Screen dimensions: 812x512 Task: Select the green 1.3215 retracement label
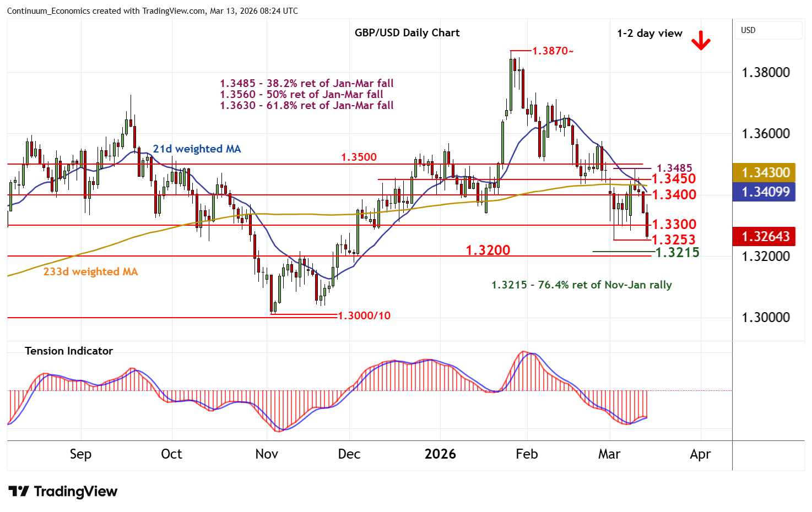[x=677, y=253]
